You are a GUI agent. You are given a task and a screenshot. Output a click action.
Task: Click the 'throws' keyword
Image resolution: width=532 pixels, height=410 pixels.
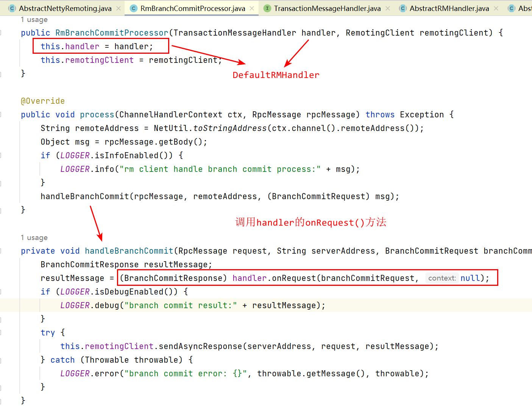380,115
